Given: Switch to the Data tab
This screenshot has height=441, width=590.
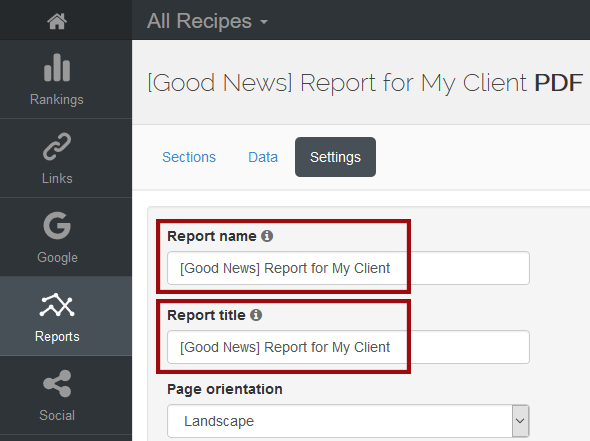Looking at the screenshot, I should [x=263, y=157].
